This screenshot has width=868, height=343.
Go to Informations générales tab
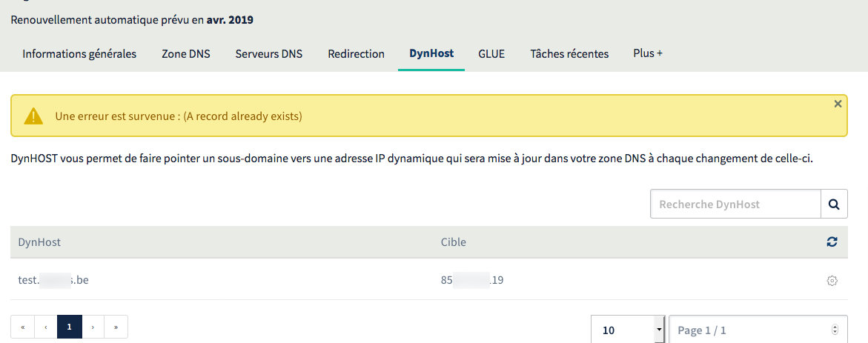(79, 54)
